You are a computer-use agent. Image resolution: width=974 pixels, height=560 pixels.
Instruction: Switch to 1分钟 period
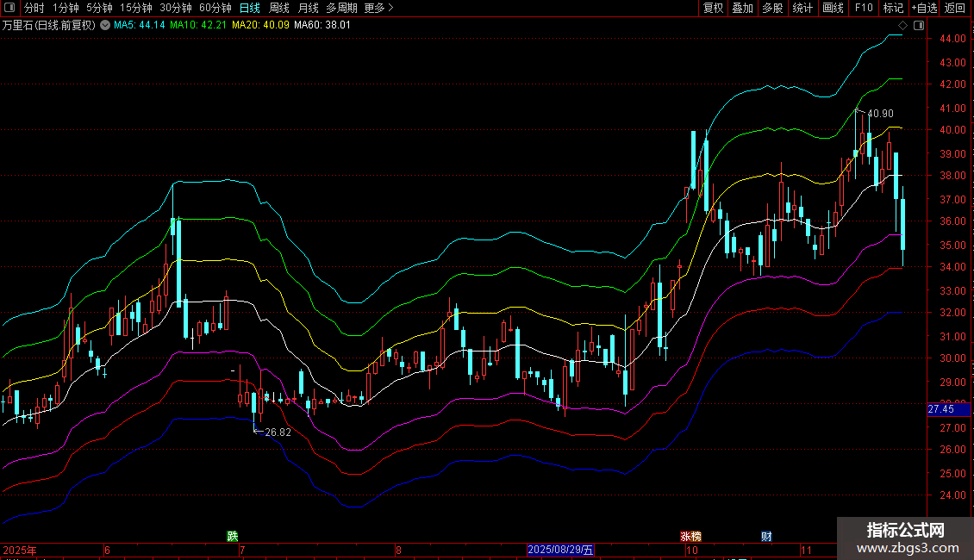click(66, 8)
